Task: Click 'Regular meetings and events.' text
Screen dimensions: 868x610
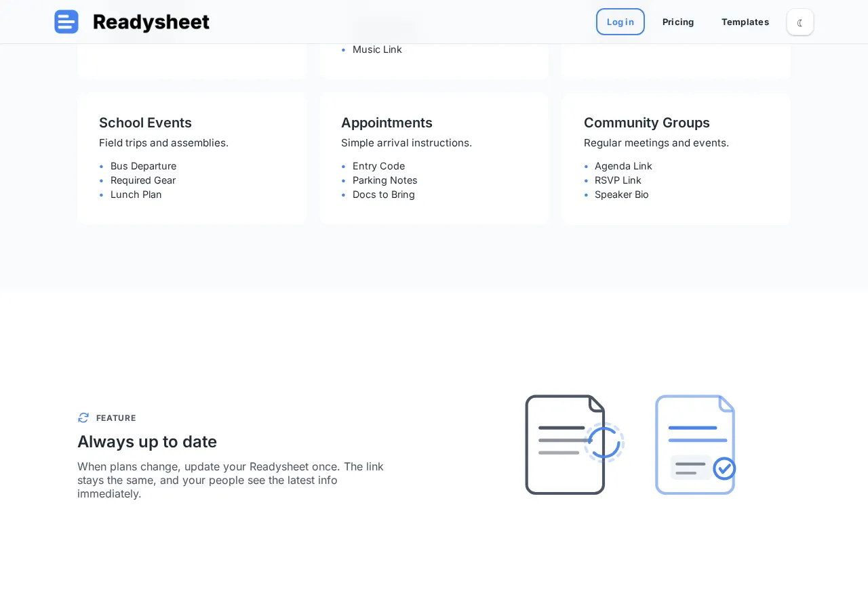Action: click(656, 143)
